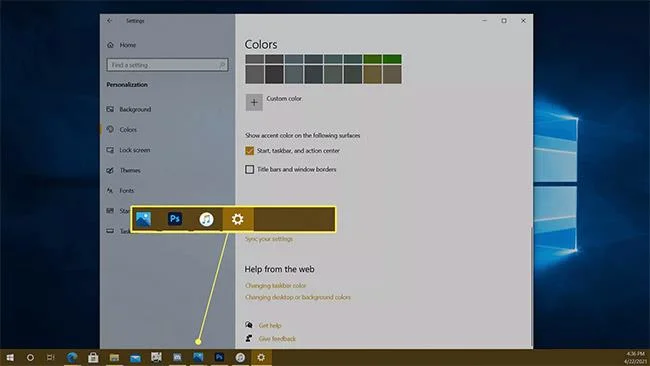
Task: Launch Microsoft Edge from the taskbar
Action: coord(72,357)
